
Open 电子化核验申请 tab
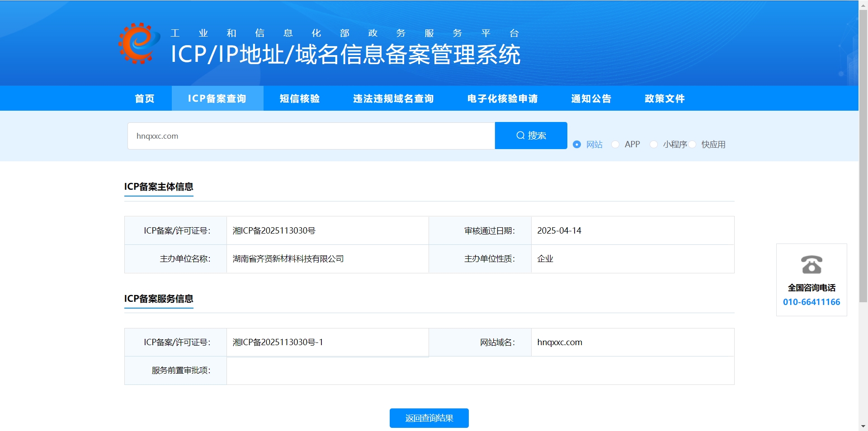[x=503, y=98]
